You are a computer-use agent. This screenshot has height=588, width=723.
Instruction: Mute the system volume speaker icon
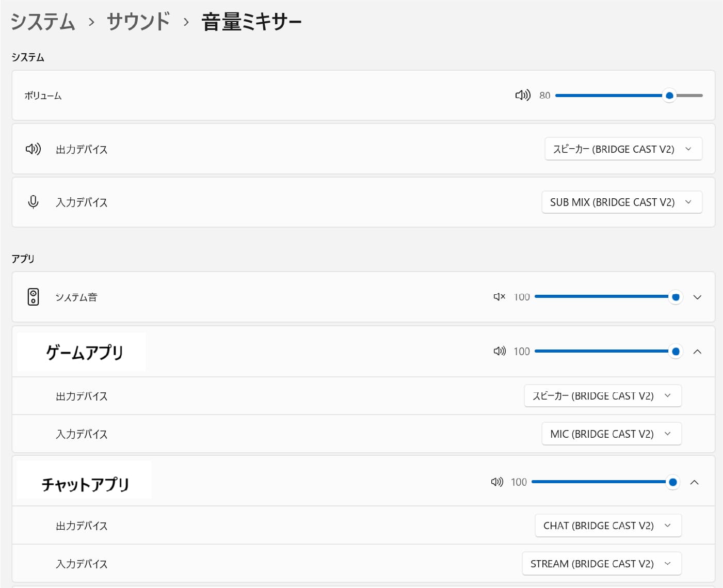[x=523, y=95]
